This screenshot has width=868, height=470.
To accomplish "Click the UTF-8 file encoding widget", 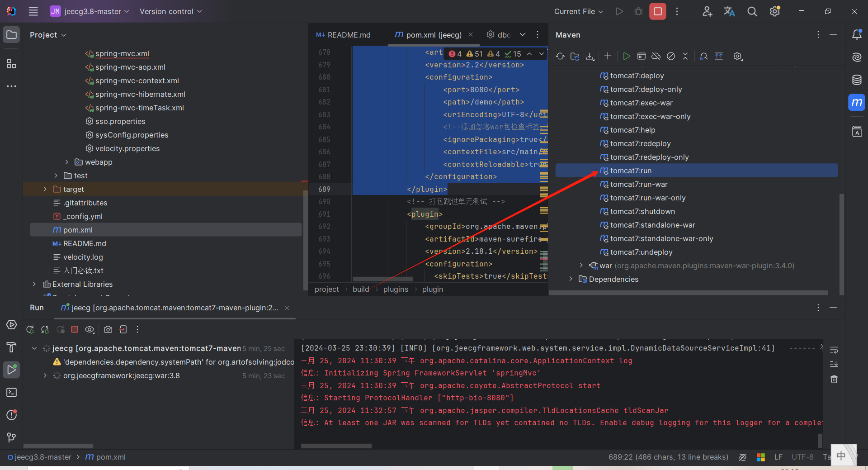I will tap(802, 457).
